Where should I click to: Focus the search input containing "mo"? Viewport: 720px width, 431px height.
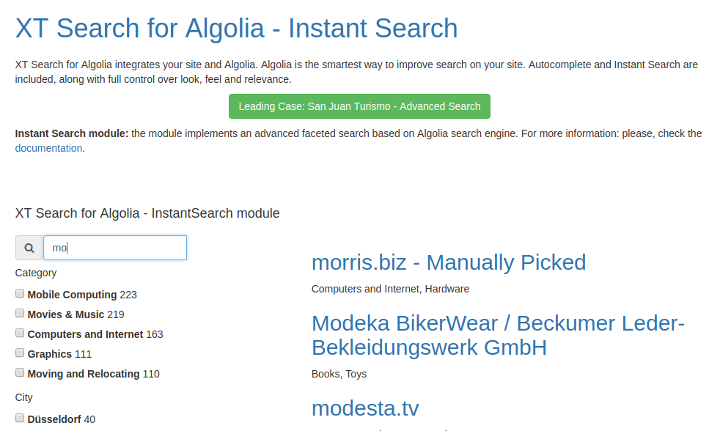coord(115,248)
